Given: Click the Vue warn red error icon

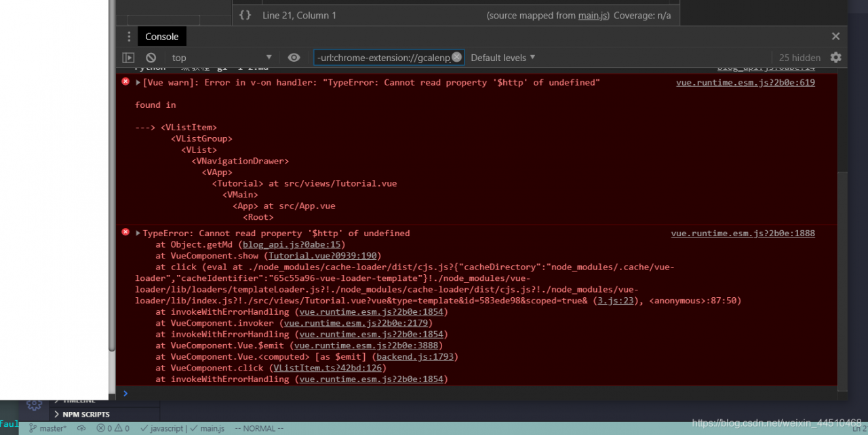Looking at the screenshot, I should [125, 81].
